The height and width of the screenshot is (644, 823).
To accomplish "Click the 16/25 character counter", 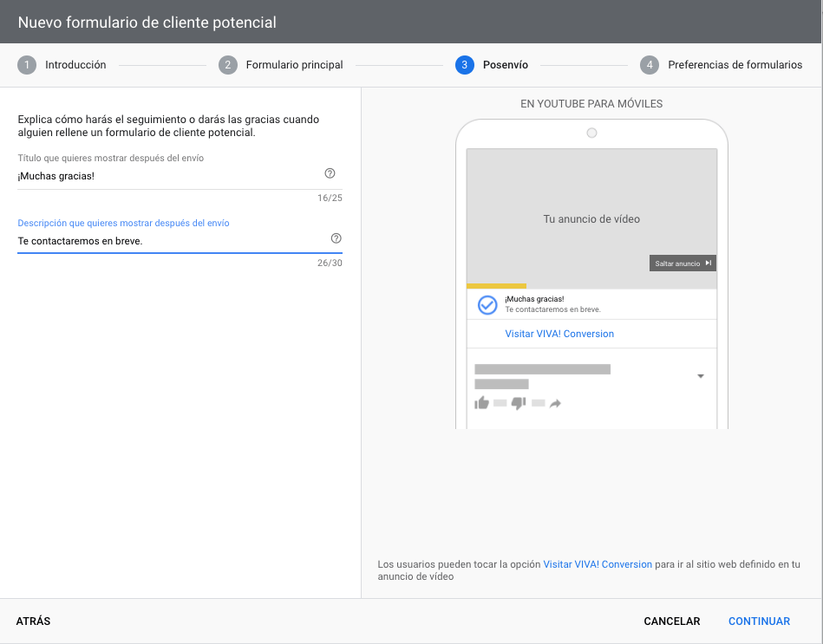I will (330, 198).
